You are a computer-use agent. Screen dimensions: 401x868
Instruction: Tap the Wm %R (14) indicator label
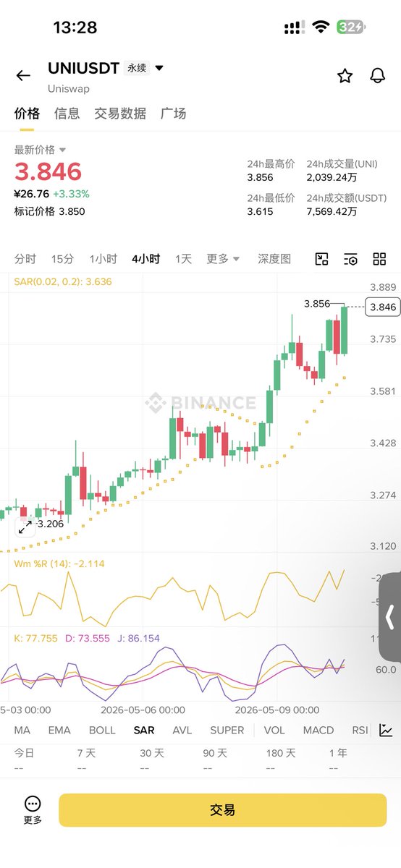point(59,563)
